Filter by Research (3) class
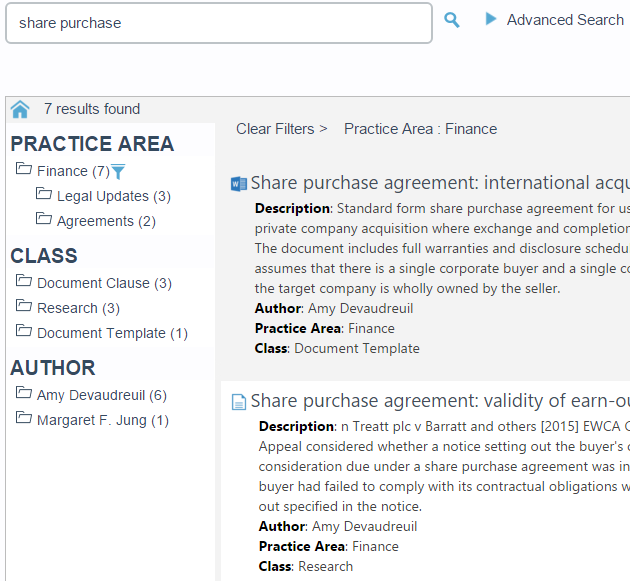Viewport: 630px width, 581px height. 78,308
